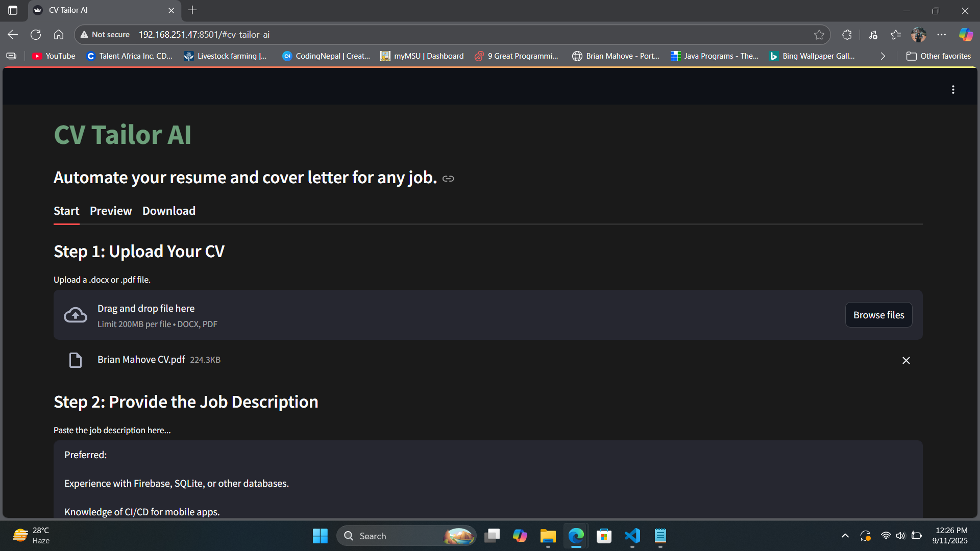The image size is (980, 551).
Task: Click the cloud upload icon
Action: tap(76, 315)
